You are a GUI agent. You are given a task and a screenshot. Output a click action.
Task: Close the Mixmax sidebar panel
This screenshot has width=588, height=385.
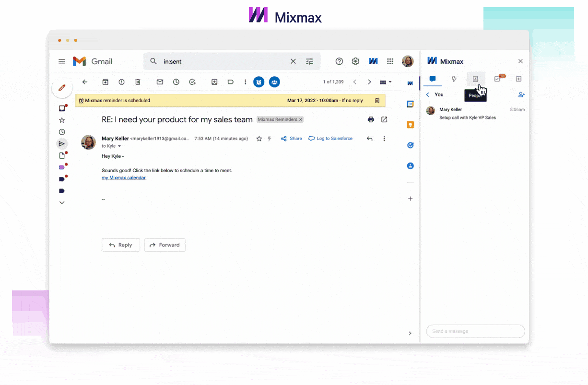(520, 61)
